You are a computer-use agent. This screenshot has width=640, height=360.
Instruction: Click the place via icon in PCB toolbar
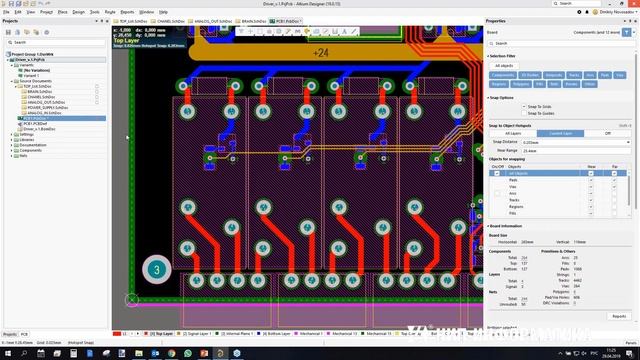(307, 31)
